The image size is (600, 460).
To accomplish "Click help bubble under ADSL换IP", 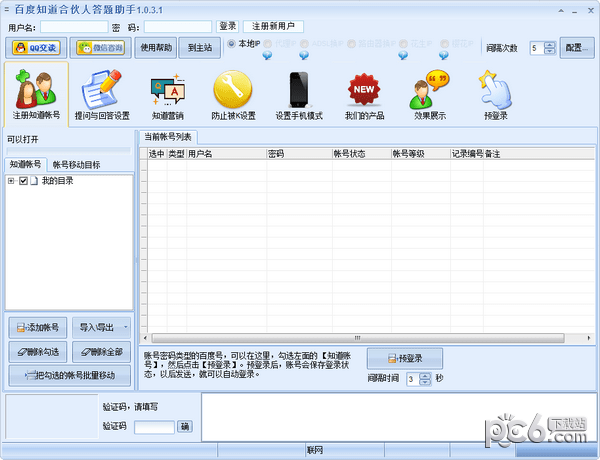I will (x=304, y=55).
